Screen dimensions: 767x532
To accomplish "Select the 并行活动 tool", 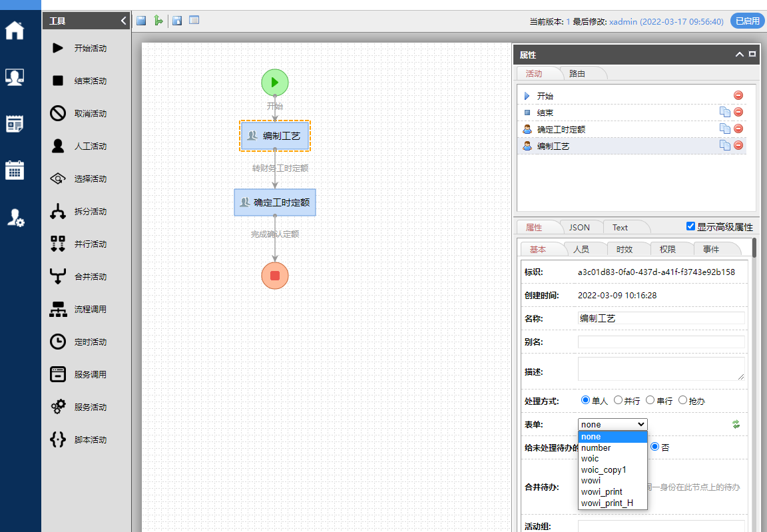I will tap(79, 244).
